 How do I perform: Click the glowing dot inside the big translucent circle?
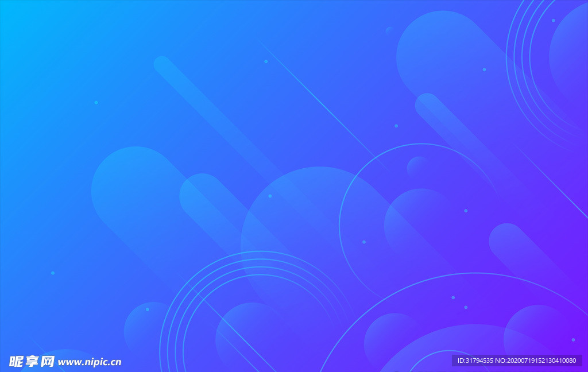click(270, 196)
